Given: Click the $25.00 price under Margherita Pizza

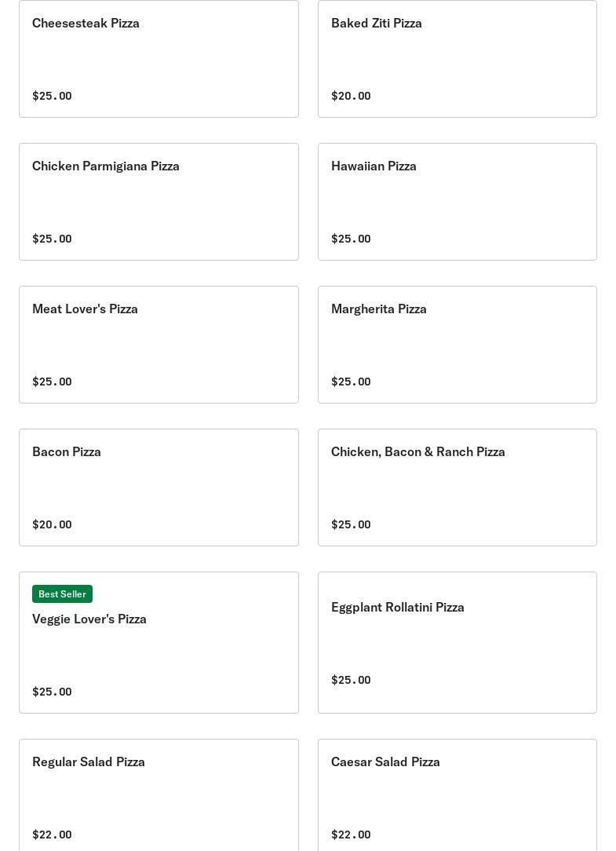Looking at the screenshot, I should 351,382.
